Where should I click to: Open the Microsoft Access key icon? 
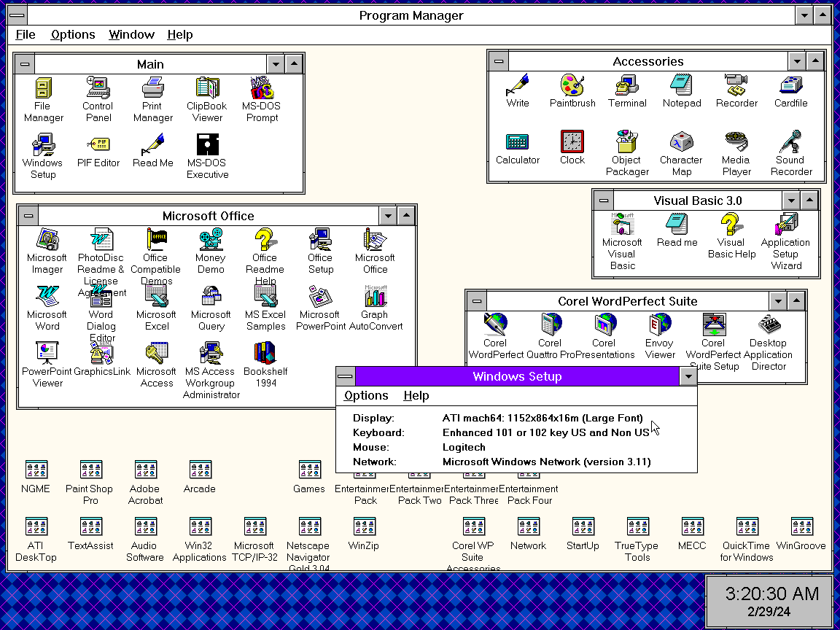(x=157, y=353)
